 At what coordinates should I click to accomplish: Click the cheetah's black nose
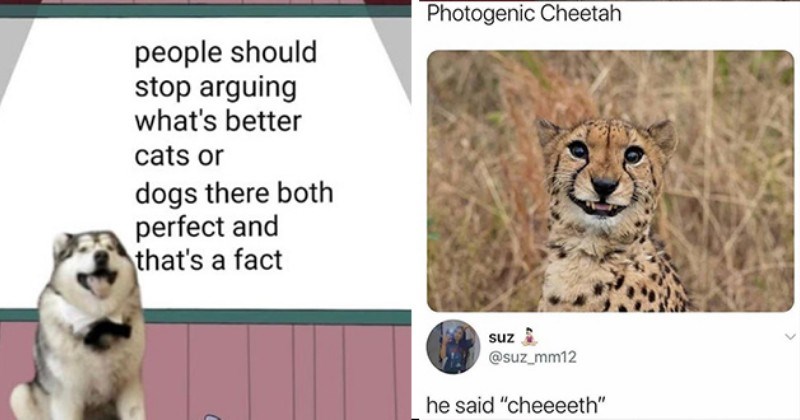pyautogui.click(x=604, y=186)
